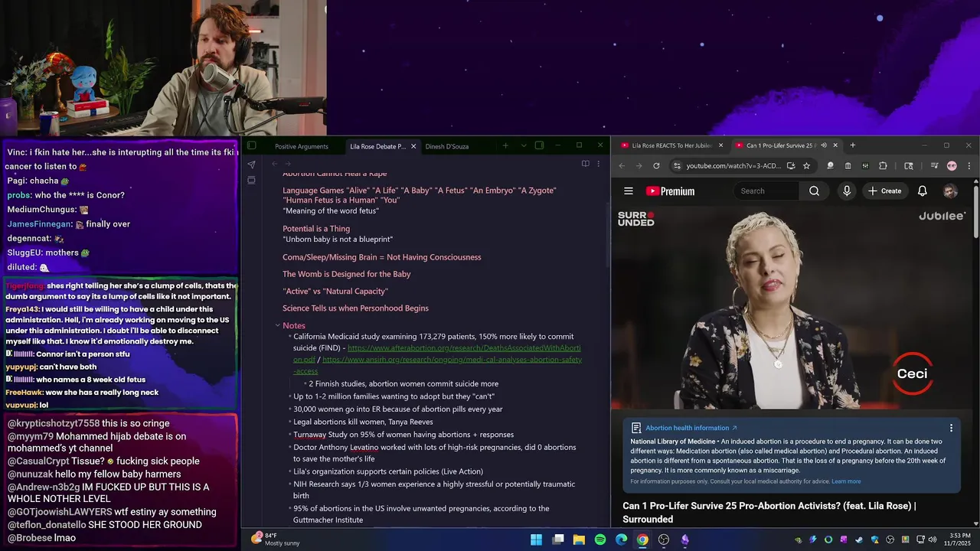
Task: Open YouTube Create button
Action: tap(885, 191)
